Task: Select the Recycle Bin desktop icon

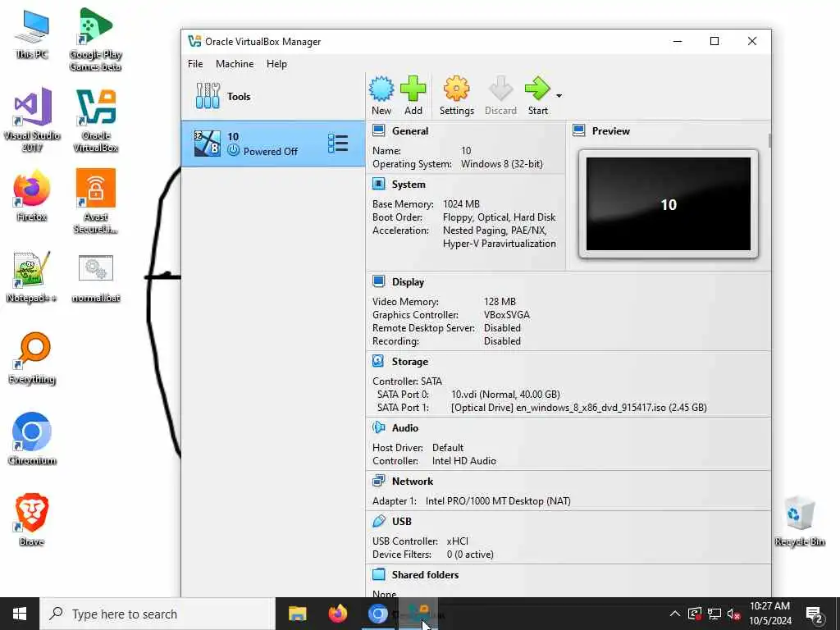Action: tap(799, 521)
